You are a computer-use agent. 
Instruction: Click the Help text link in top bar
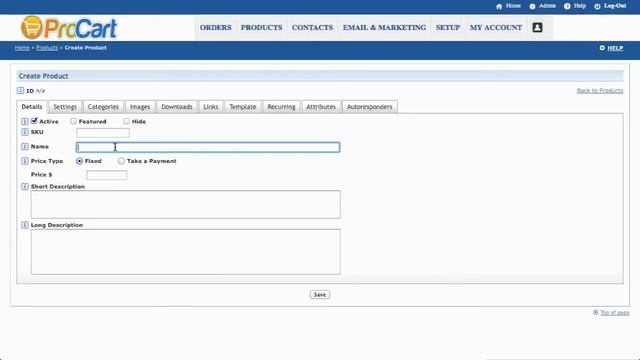(x=580, y=6)
